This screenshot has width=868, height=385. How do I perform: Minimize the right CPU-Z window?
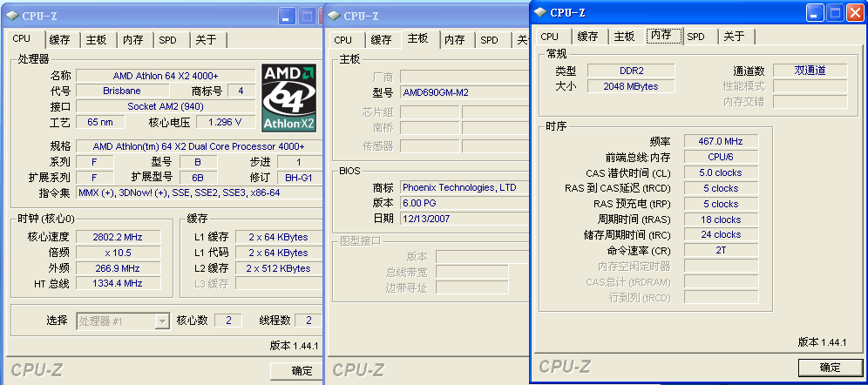[816, 13]
